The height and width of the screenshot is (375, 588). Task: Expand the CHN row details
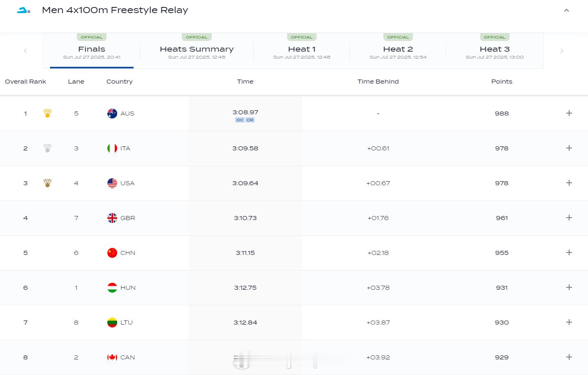point(569,252)
